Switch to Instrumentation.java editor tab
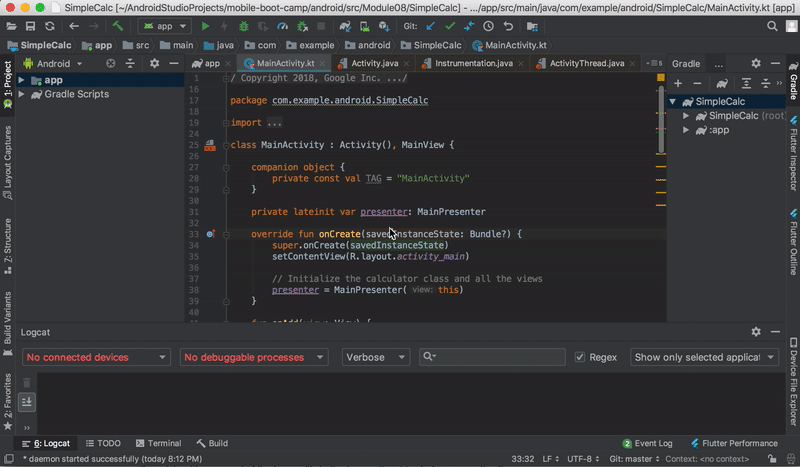This screenshot has width=800, height=467. pos(473,63)
